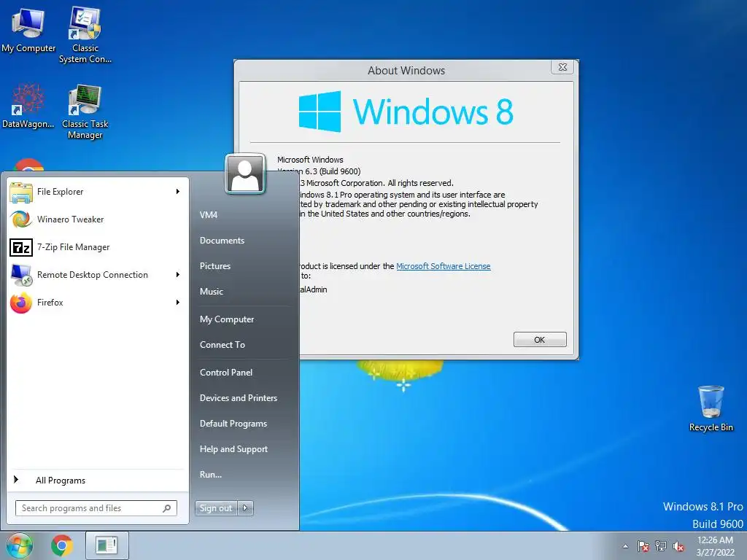Open Action Center flag tray icon
The width and height of the screenshot is (747, 560).
tap(643, 546)
